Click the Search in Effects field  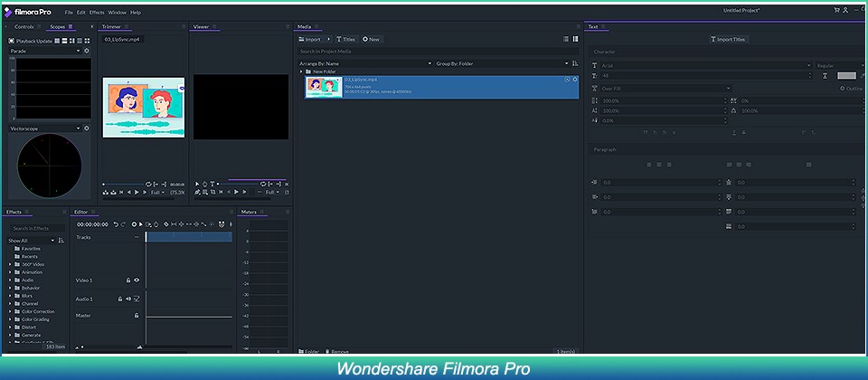point(37,228)
